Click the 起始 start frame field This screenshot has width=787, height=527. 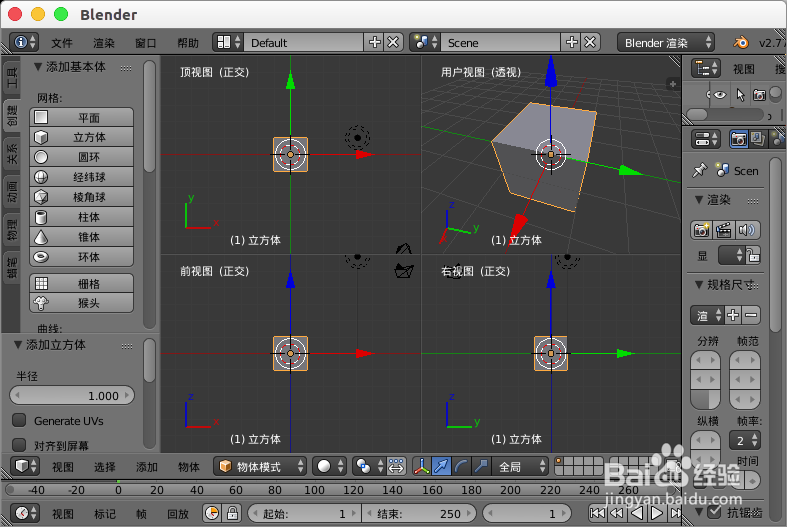[304, 513]
